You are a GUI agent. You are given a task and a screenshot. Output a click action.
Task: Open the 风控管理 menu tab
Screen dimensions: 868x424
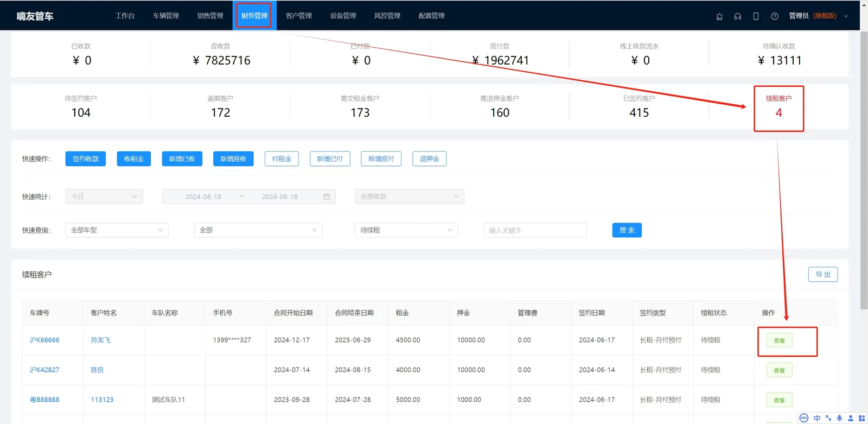click(387, 16)
